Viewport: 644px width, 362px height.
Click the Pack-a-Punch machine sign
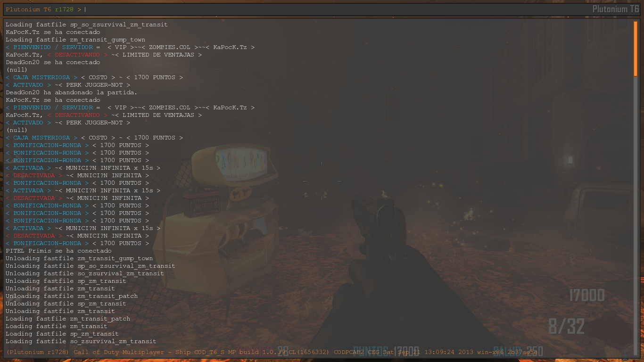coord(241,162)
